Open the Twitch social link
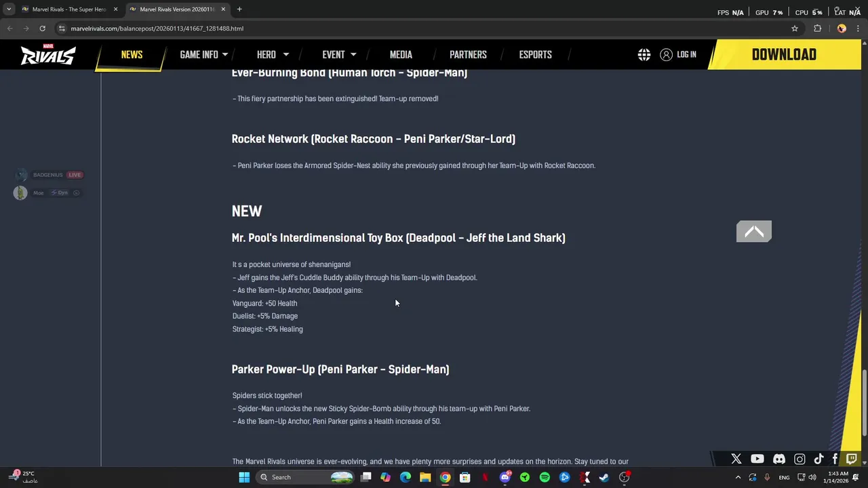The height and width of the screenshot is (488, 868). click(852, 459)
